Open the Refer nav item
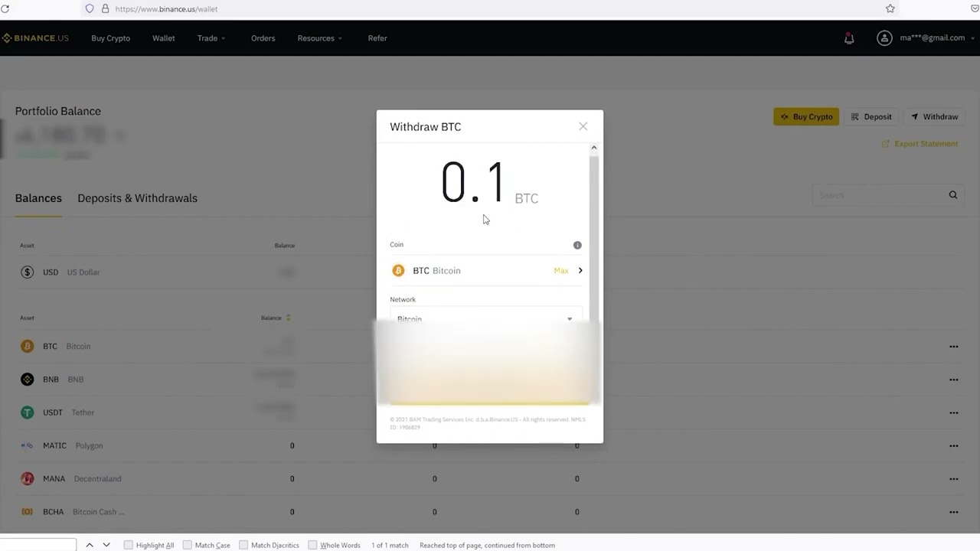The image size is (980, 551). [377, 38]
